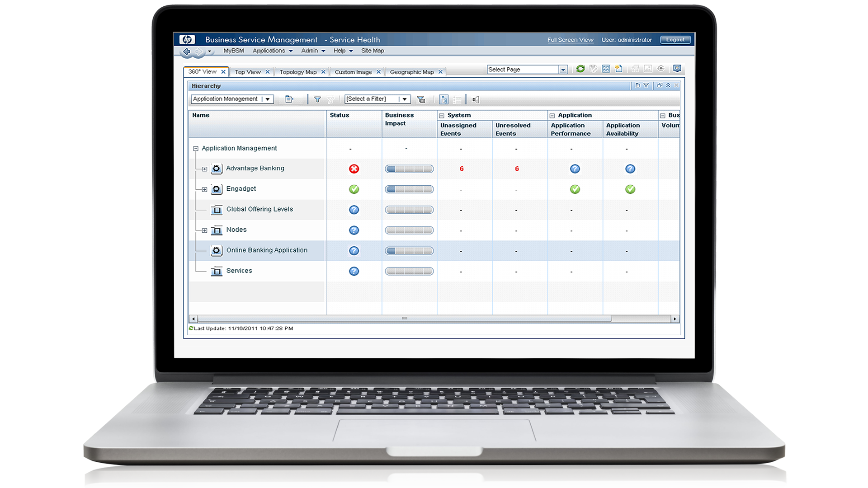Viewport: 868px width, 488px height.
Task: Select the Global Offering Levels row
Action: tap(434, 210)
